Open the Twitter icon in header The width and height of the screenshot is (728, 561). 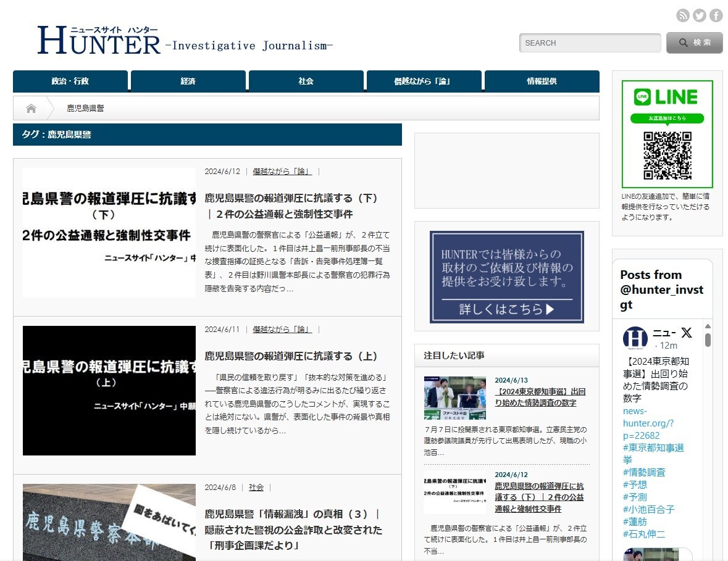coord(699,15)
